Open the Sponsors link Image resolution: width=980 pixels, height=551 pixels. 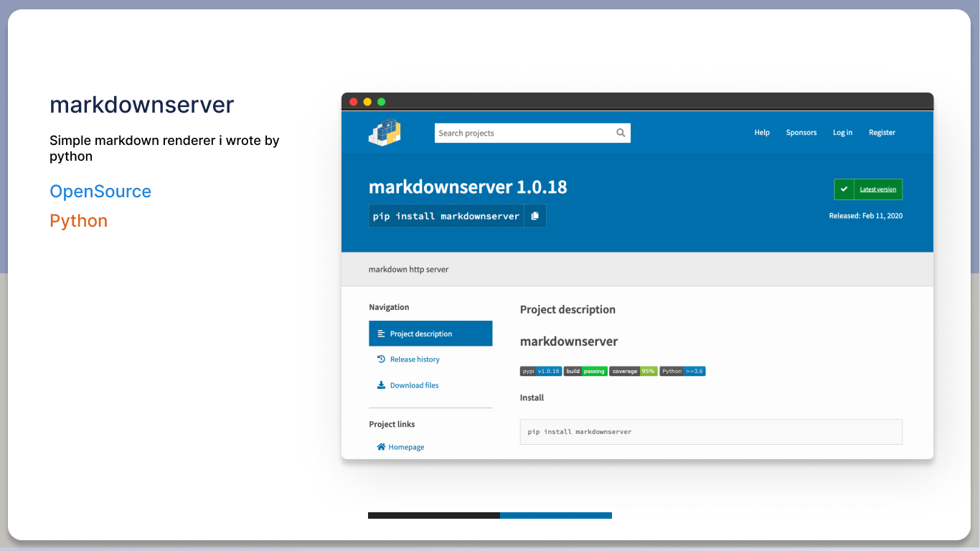point(801,133)
